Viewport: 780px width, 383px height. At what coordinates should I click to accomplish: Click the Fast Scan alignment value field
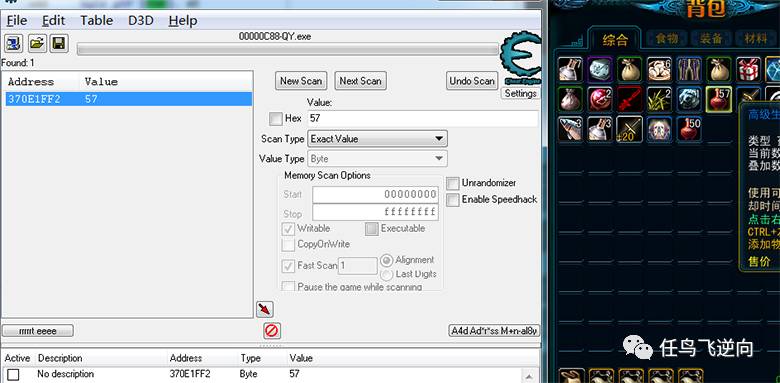358,266
